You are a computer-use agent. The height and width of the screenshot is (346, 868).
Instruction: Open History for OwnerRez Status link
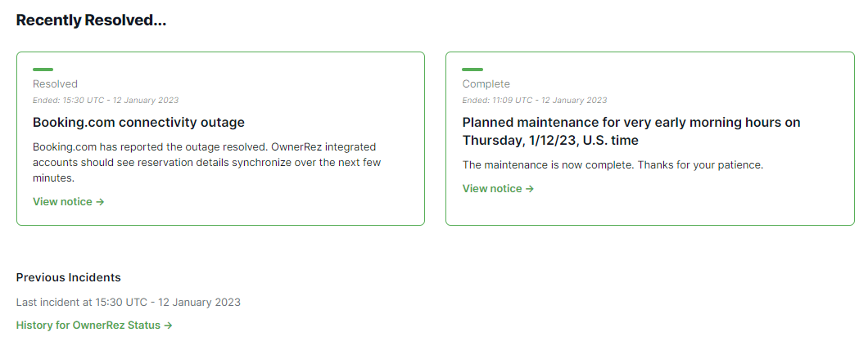click(x=88, y=325)
